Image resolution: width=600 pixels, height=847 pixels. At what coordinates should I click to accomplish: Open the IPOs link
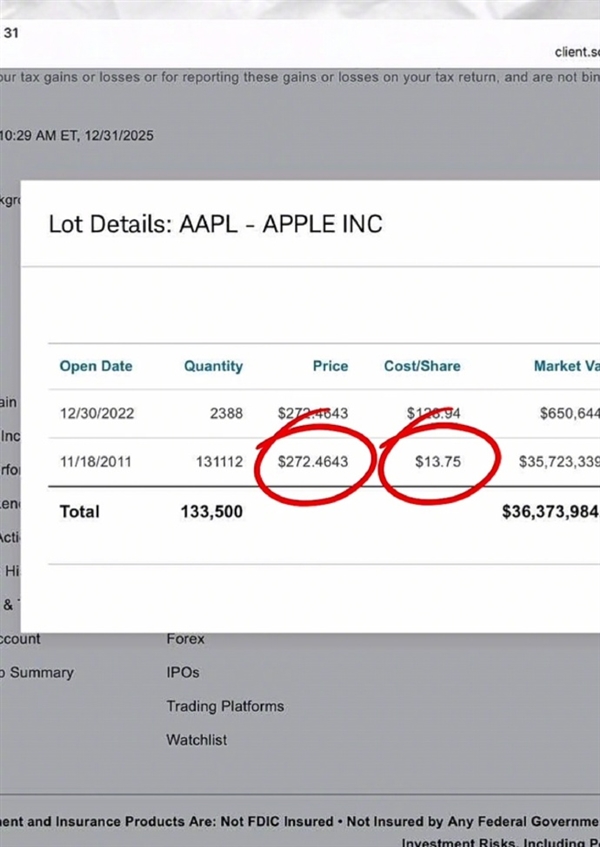[x=183, y=672]
